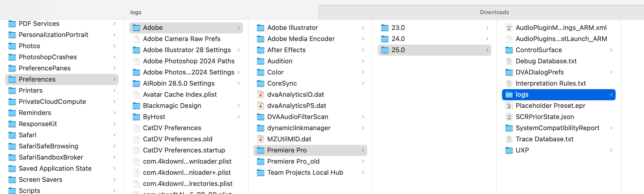Select the SafariSafeBrowsing folder
This screenshot has width=644, height=194.
[62, 146]
